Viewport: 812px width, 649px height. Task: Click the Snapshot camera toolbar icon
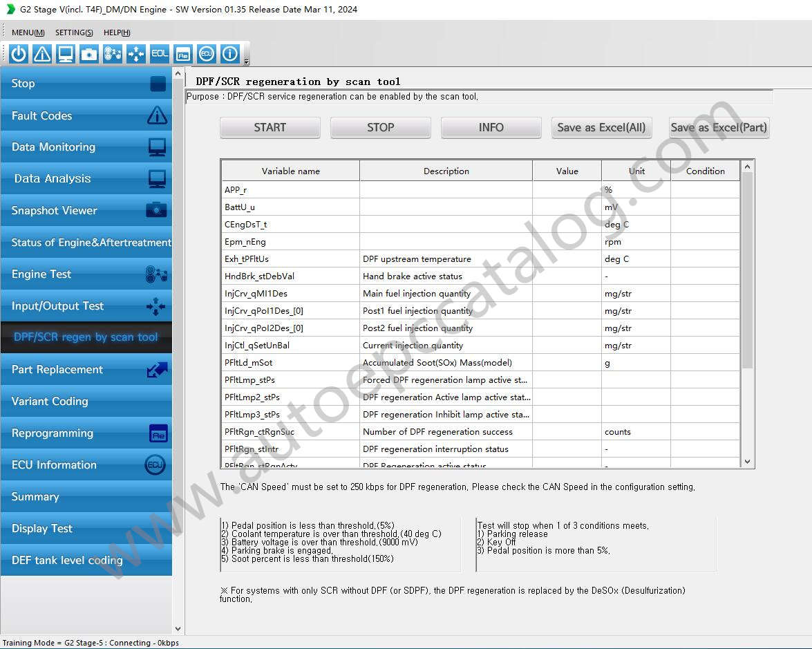coord(88,53)
